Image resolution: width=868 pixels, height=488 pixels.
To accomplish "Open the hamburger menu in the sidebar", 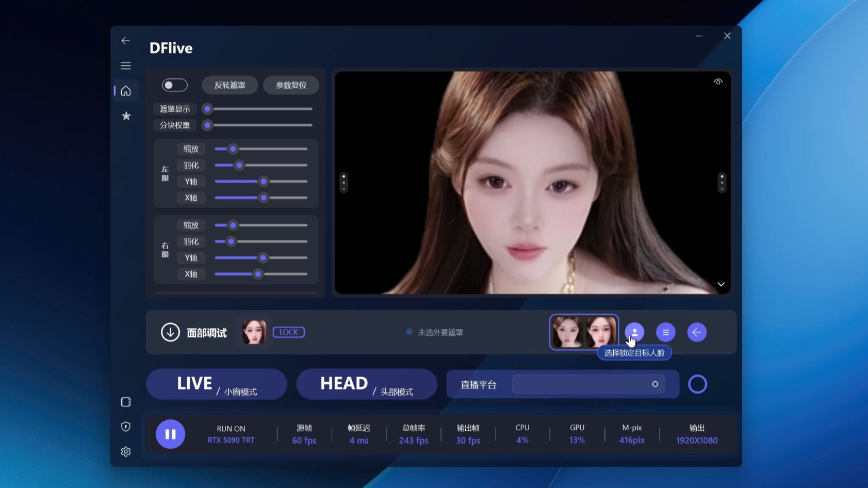I will 125,66.
